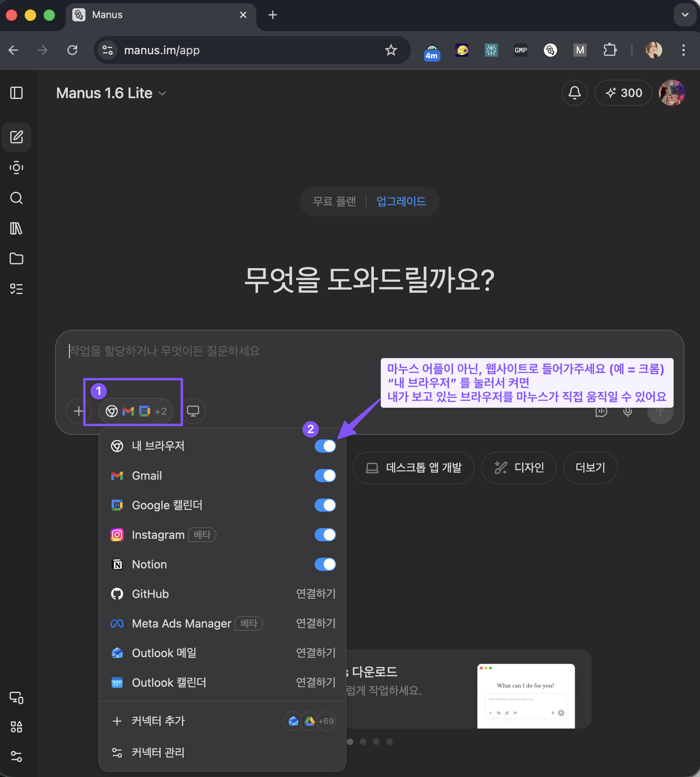Open the 업그레이드 upgrade link
This screenshot has width=700, height=777.
coord(401,201)
